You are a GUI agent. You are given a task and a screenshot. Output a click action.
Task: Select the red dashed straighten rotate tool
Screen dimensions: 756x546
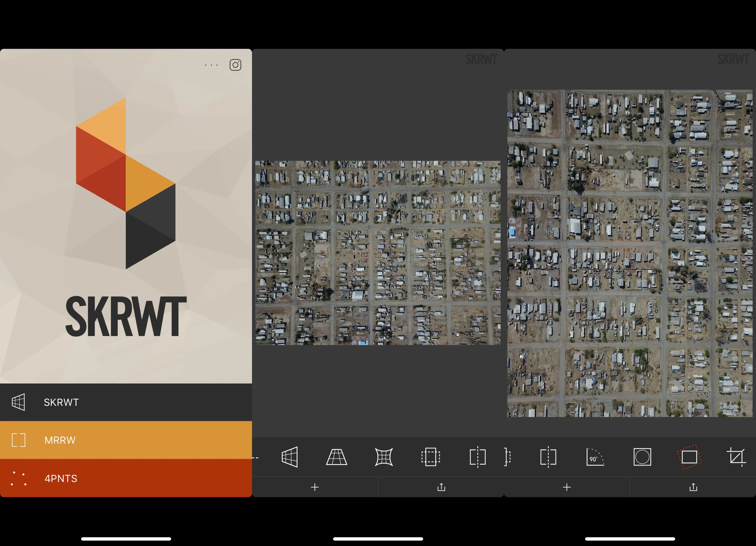pyautogui.click(x=689, y=457)
